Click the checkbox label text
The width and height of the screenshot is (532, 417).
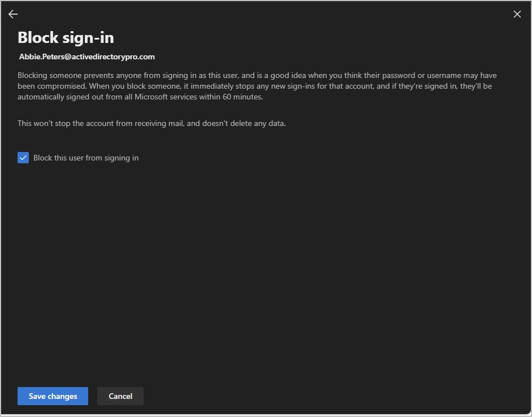[x=85, y=158]
